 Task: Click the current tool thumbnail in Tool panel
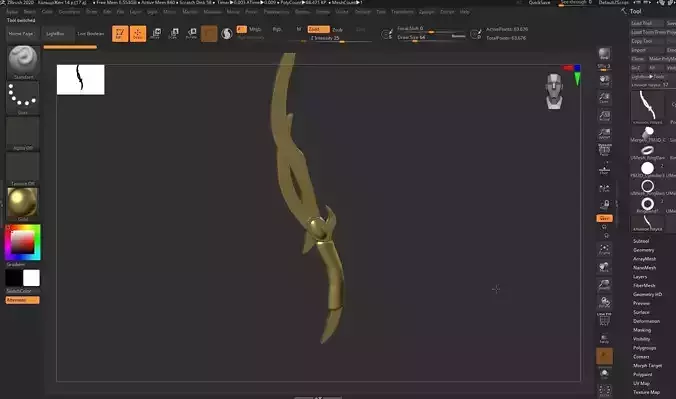[x=648, y=107]
